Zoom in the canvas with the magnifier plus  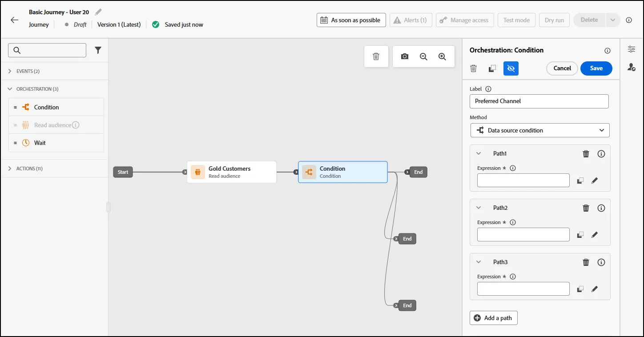pyautogui.click(x=442, y=56)
